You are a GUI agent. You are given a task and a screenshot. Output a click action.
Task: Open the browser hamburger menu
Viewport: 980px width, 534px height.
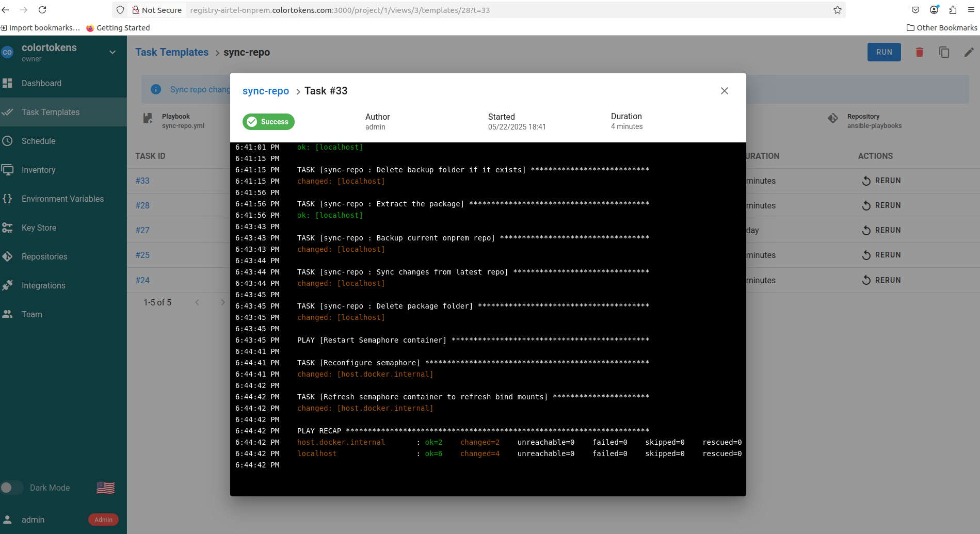coord(971,10)
